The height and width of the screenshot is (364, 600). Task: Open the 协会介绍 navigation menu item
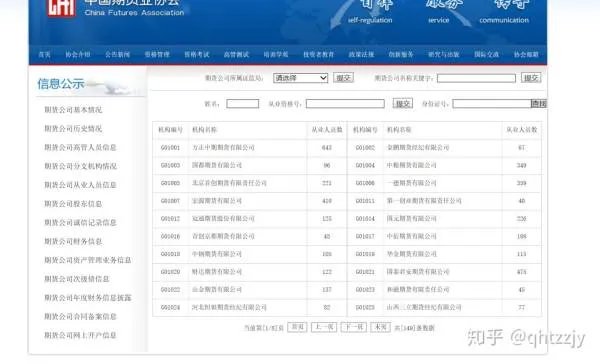click(x=78, y=55)
